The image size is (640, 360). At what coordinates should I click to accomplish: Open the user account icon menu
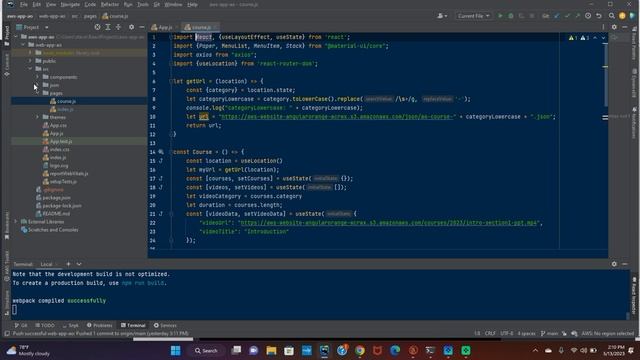442,16
